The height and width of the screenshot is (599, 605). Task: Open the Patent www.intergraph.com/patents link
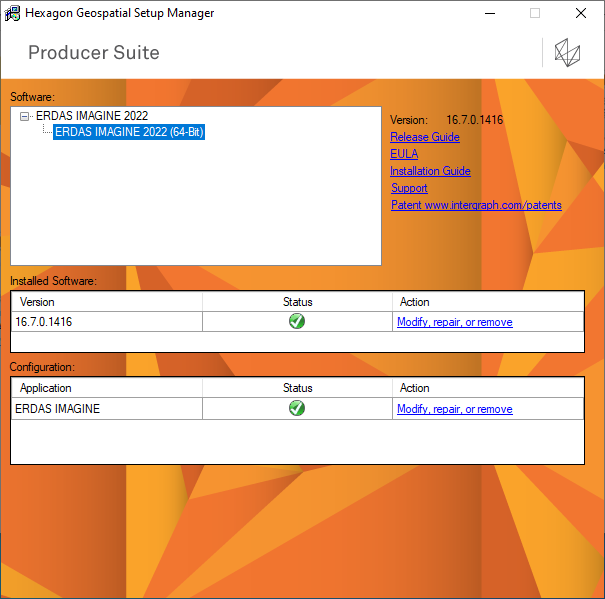(x=476, y=205)
